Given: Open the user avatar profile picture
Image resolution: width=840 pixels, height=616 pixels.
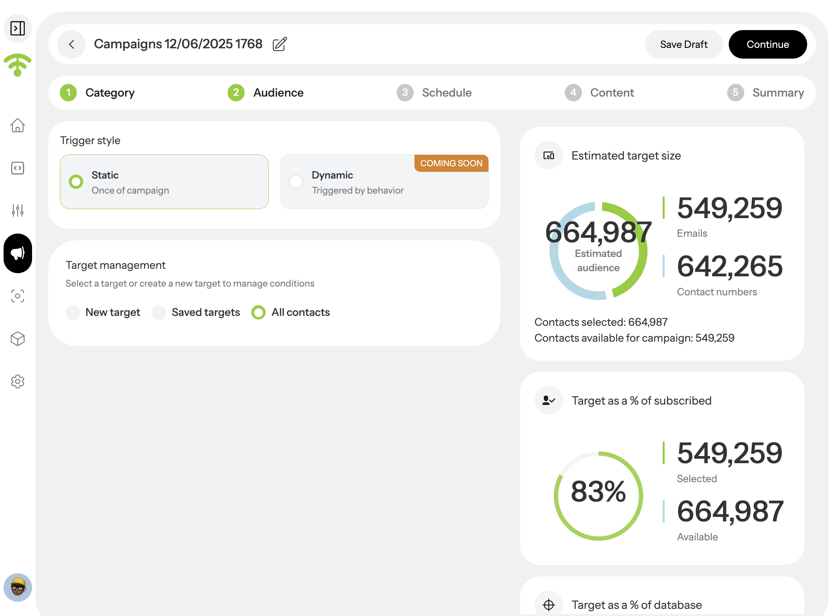Looking at the screenshot, I should (17, 587).
